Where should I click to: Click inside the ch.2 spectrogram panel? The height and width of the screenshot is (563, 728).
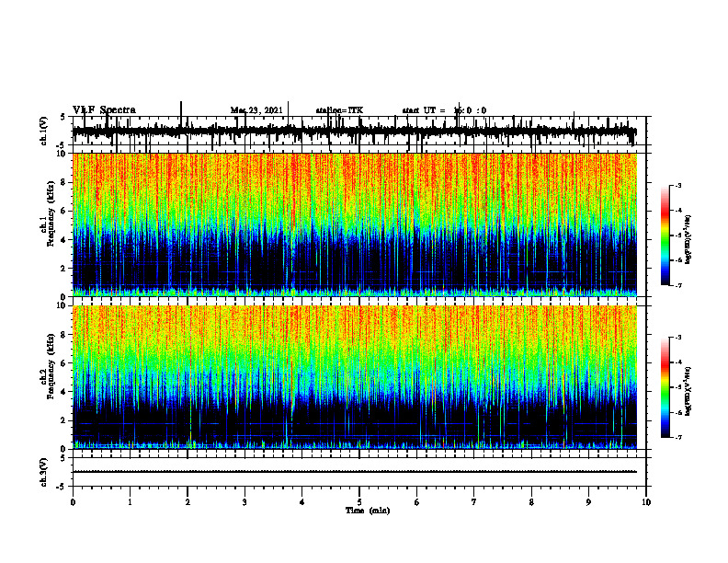click(355, 377)
